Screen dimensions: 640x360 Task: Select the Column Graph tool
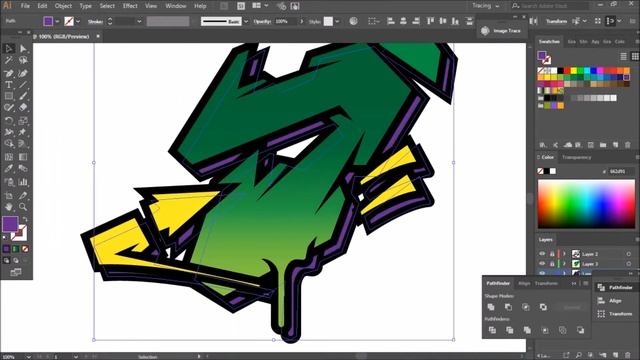(23, 182)
